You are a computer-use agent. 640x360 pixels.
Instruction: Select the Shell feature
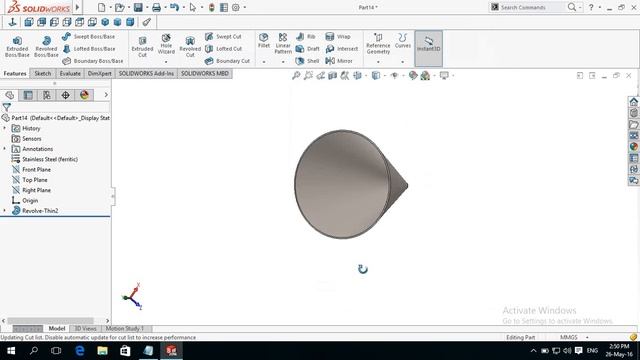click(x=307, y=61)
